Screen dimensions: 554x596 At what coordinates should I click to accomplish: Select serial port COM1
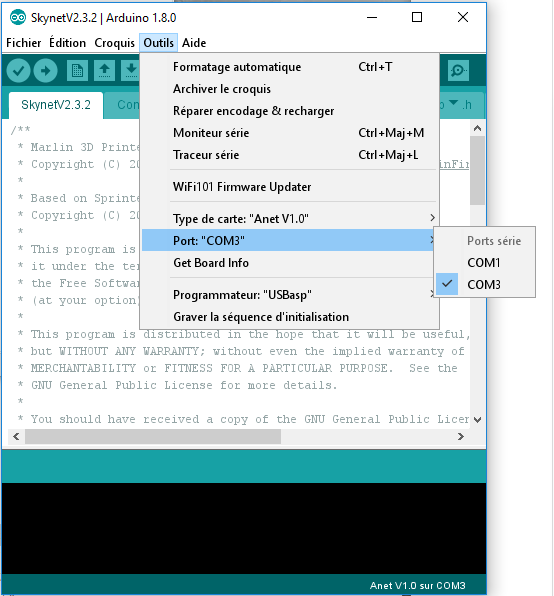click(484, 263)
